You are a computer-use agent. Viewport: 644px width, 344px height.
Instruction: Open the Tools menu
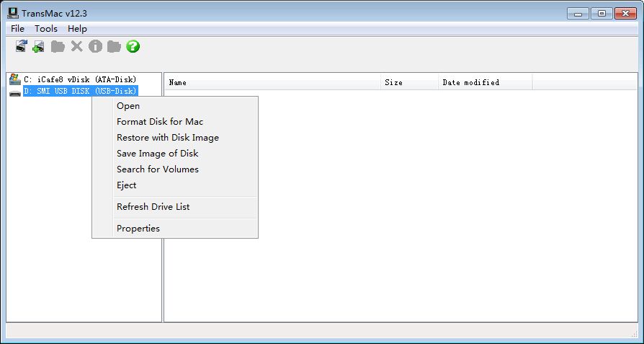click(46, 29)
